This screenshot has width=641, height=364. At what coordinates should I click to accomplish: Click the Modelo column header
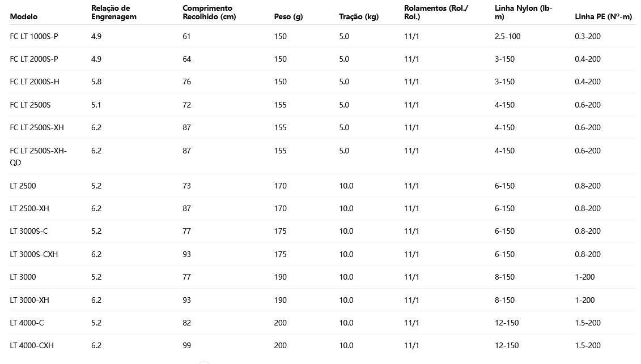(x=23, y=16)
